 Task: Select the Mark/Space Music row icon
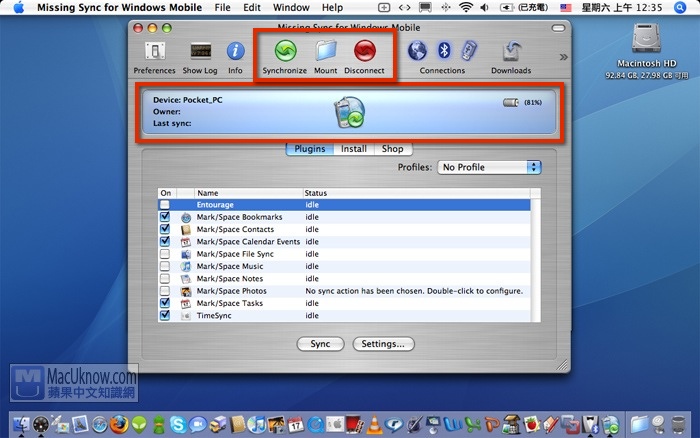pos(186,267)
